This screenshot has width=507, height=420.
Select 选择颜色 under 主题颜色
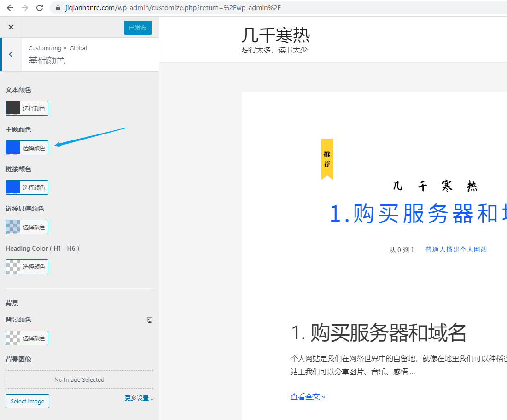click(33, 147)
